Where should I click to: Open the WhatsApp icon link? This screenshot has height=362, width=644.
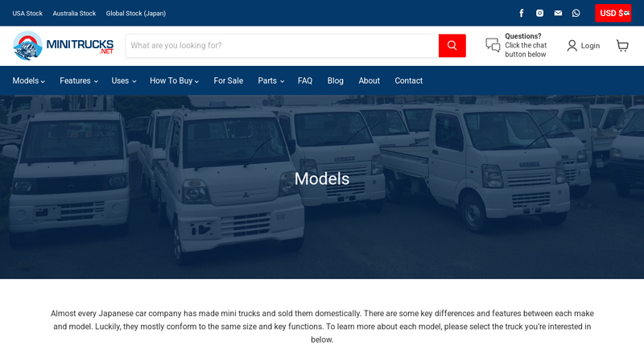click(x=576, y=13)
